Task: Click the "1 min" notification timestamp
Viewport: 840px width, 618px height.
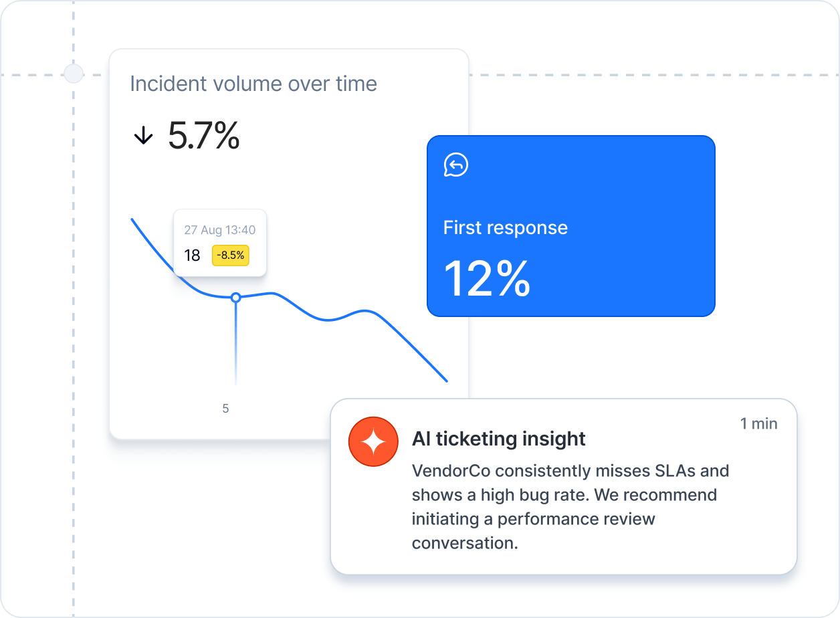Action: click(x=759, y=423)
